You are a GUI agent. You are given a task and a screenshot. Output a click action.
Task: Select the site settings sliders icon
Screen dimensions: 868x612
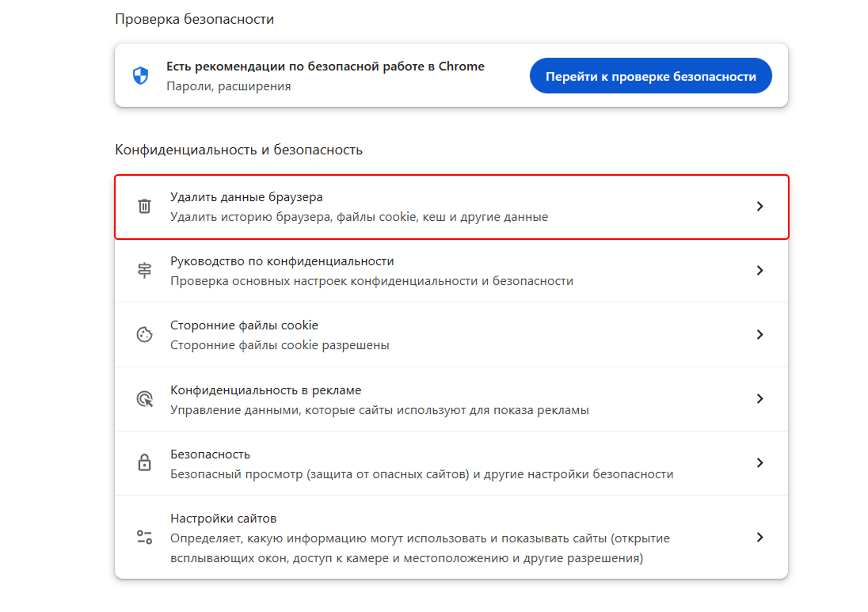pos(144,537)
